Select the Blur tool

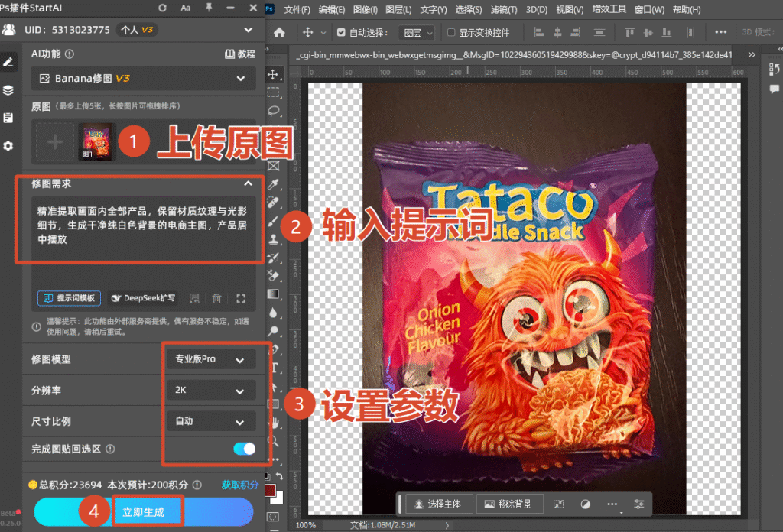tap(273, 313)
